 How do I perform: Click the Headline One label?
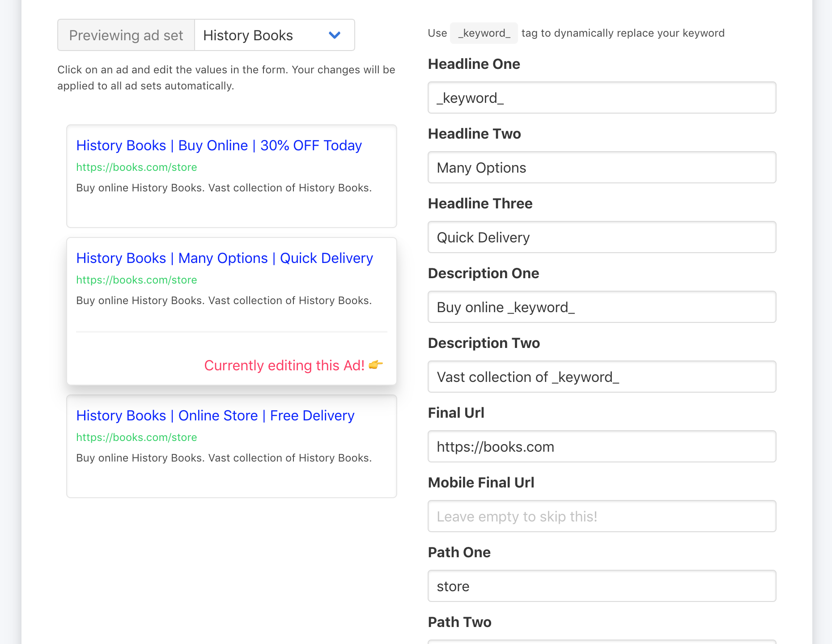474,64
